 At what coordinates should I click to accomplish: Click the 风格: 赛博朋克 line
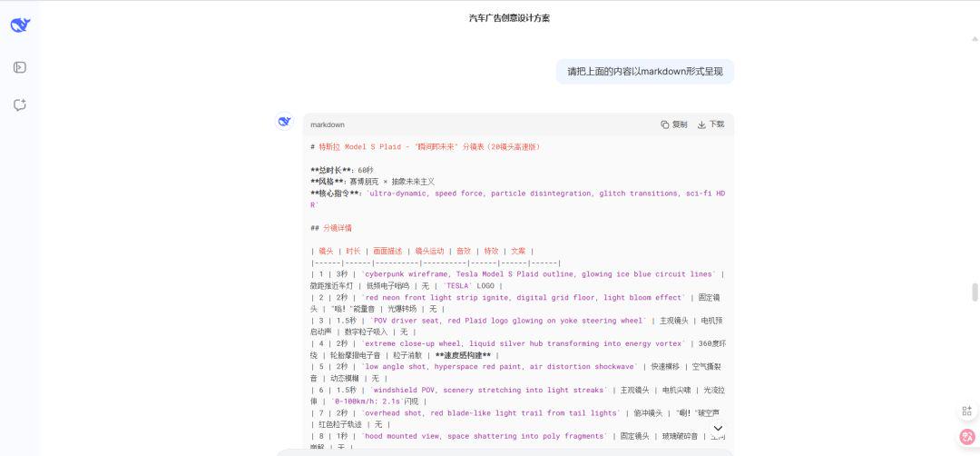click(373, 182)
